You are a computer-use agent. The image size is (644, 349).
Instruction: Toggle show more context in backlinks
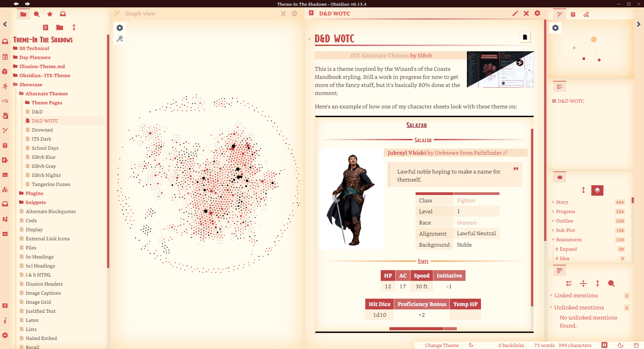click(x=583, y=284)
